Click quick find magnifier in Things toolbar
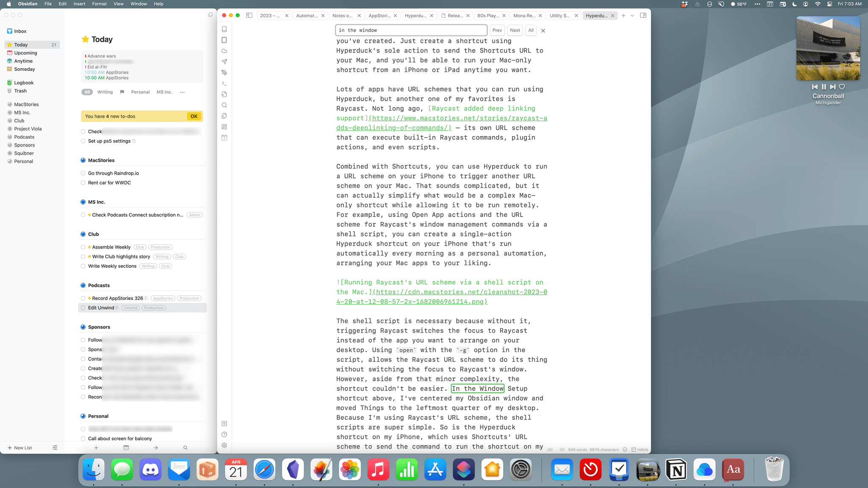Viewport: 868px width, 488px height. tap(185, 447)
